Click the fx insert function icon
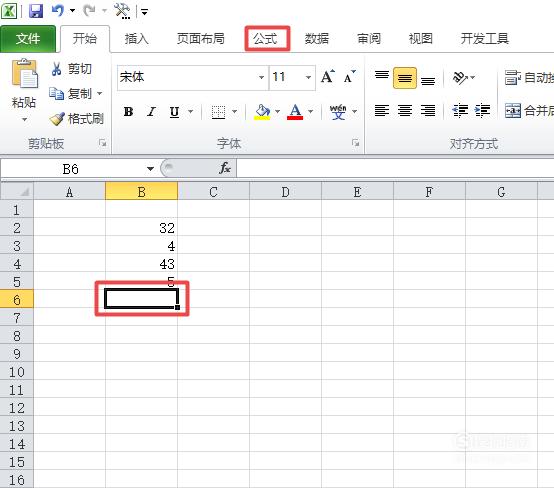Image resolution: width=554 pixels, height=488 pixels. 225,168
